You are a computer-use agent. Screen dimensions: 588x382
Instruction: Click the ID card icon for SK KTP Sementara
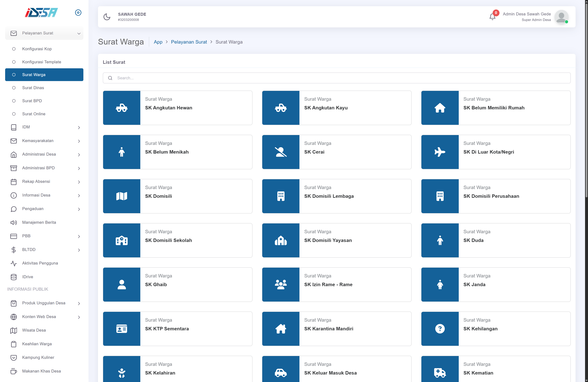coord(121,329)
